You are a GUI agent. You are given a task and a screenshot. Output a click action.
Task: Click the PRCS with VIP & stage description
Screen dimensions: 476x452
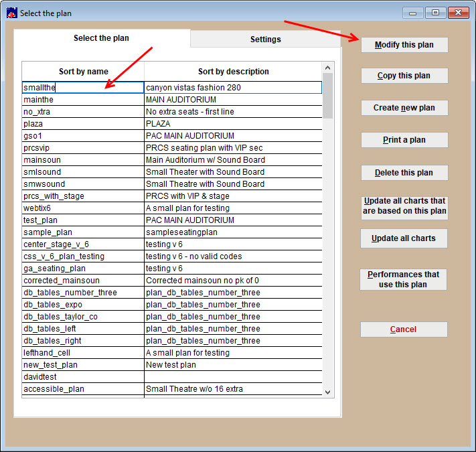click(x=233, y=196)
